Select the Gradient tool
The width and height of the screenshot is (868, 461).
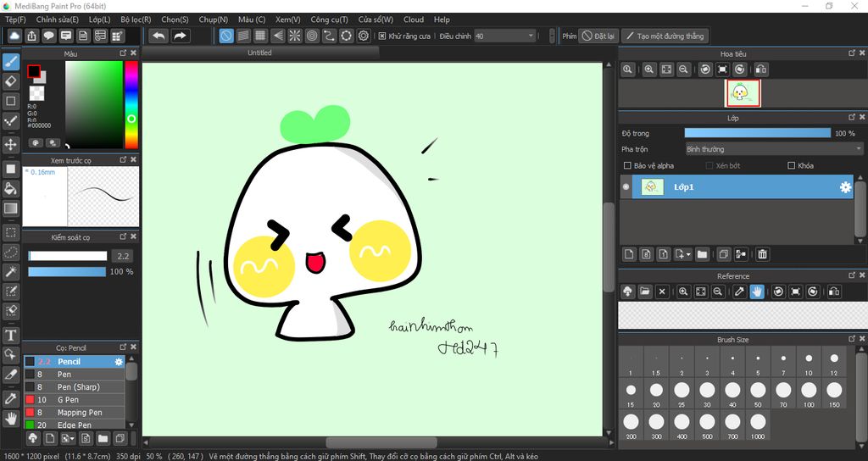tap(11, 208)
